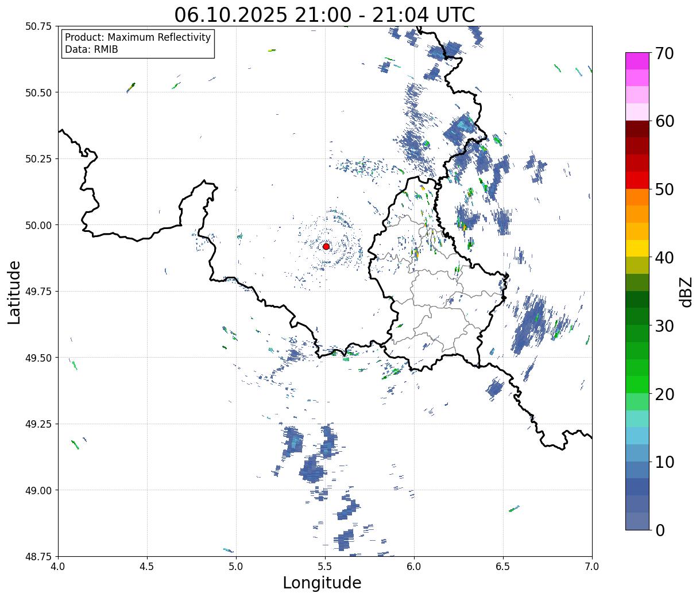Click the colorbar tick label "20"
700x597 pixels.
tap(664, 394)
